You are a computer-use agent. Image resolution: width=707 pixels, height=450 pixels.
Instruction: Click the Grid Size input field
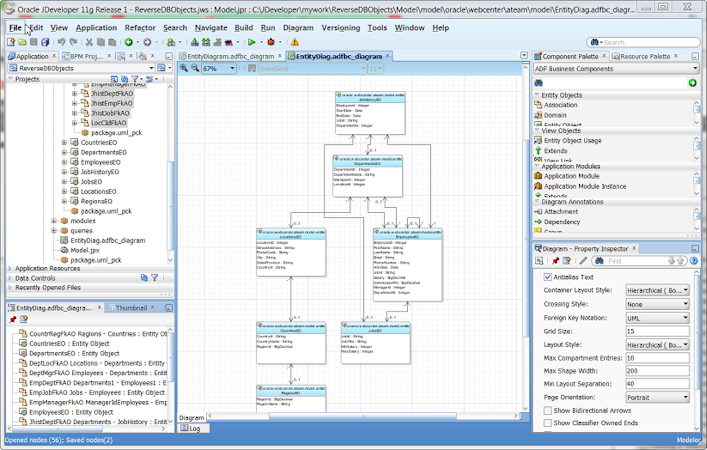click(657, 330)
